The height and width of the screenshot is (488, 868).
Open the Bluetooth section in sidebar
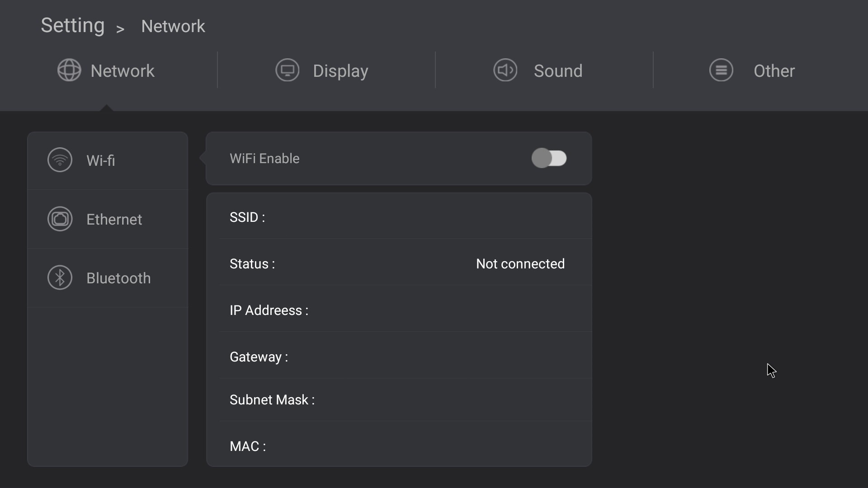[x=108, y=278]
